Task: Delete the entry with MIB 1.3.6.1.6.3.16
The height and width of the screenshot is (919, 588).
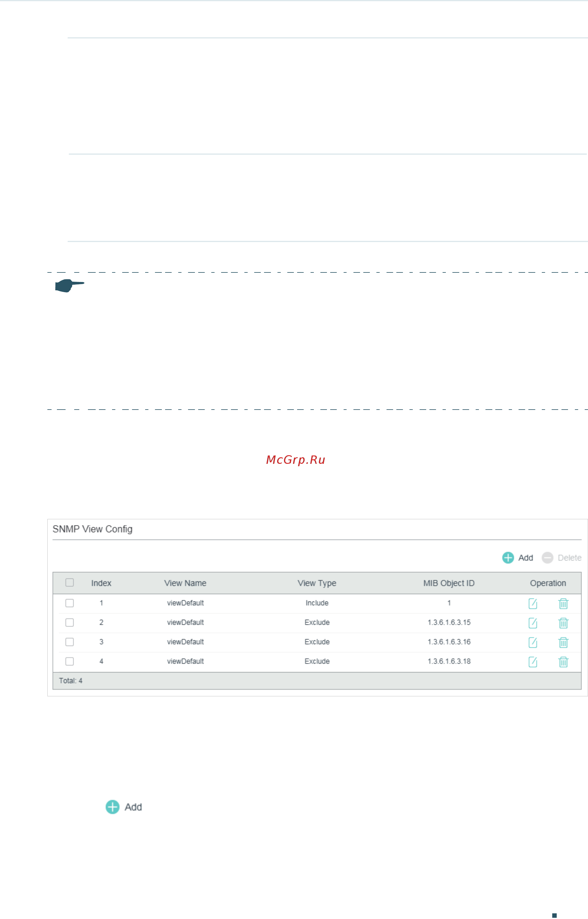Action: coord(563,643)
